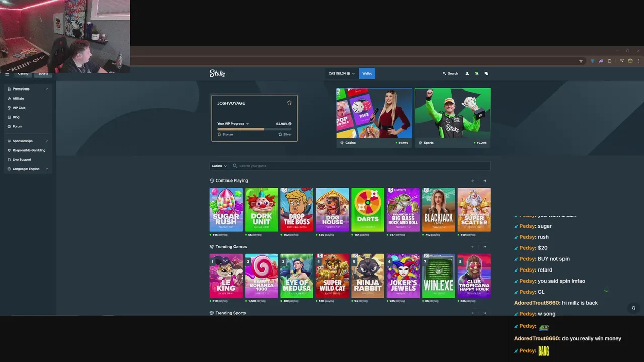Open the Drop The Boss game

(297, 210)
